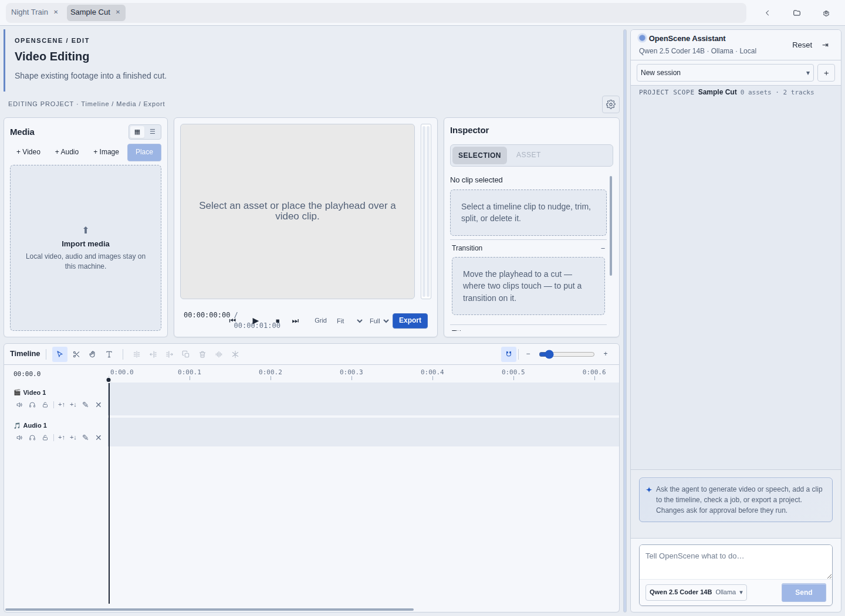Viewport: 845px width, 616px height.
Task: Click Reset in the assistant header
Action: [x=802, y=45]
